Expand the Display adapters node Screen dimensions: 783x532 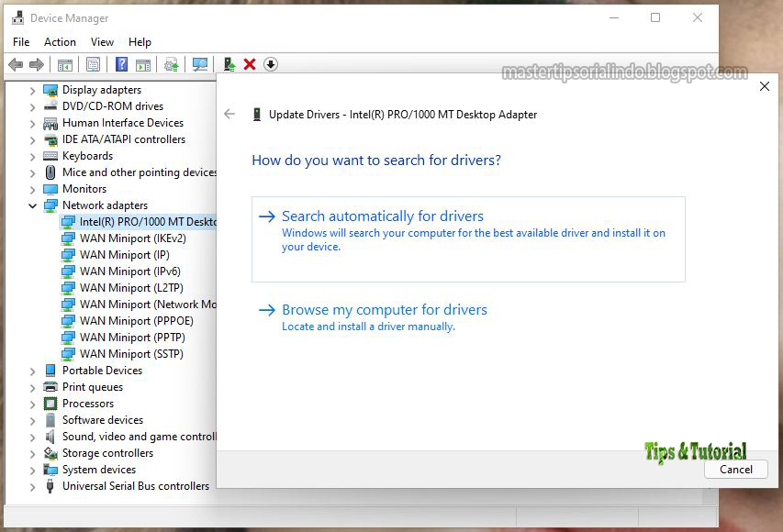(32, 90)
